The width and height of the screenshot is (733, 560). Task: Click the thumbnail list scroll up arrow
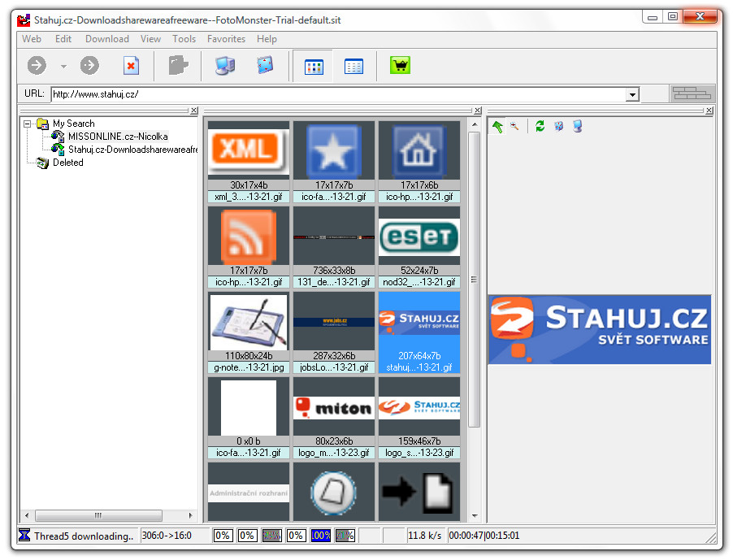pos(474,124)
